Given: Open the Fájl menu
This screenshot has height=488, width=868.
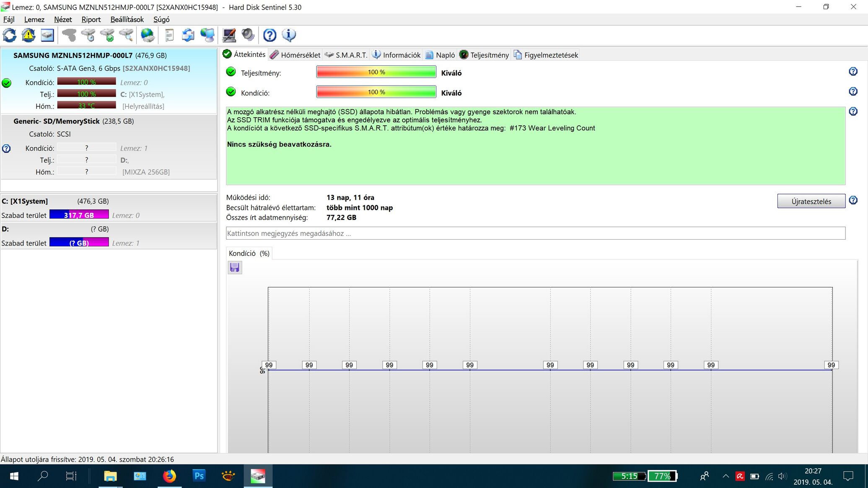Looking at the screenshot, I should (x=9, y=19).
